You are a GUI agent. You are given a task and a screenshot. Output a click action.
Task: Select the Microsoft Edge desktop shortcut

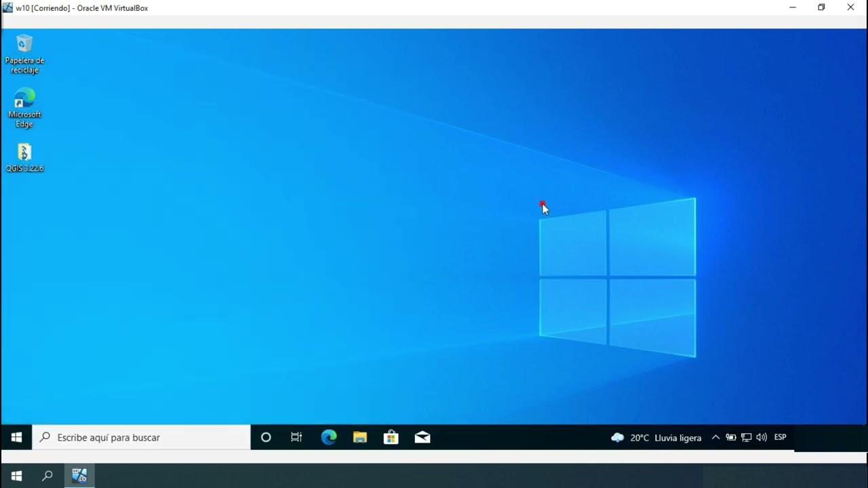(24, 108)
